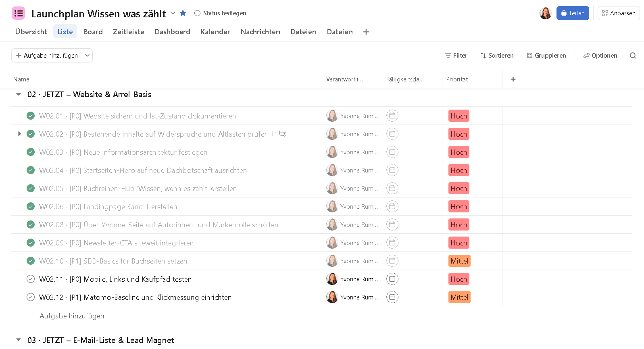Click the Hoch priority tag on W02.11

(x=459, y=279)
